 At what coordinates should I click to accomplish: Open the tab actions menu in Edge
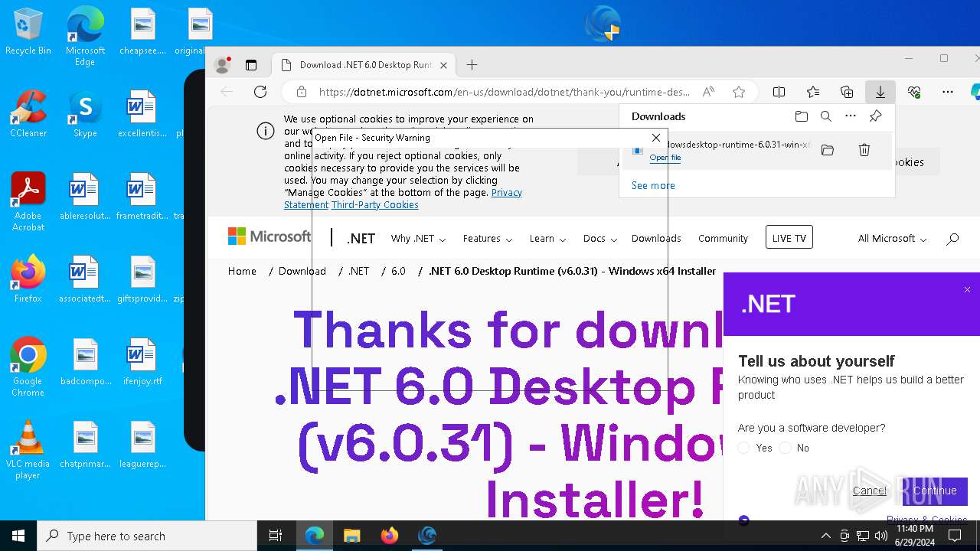(x=251, y=65)
